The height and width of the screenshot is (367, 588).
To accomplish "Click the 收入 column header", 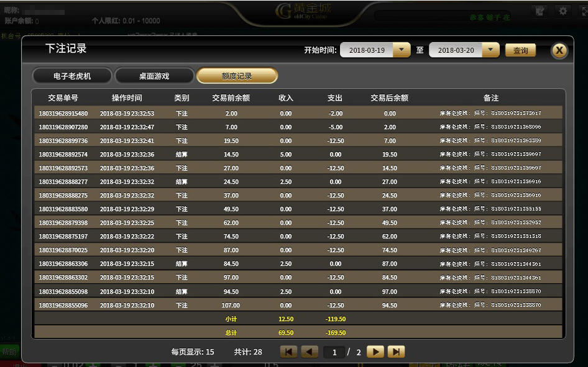I will (x=286, y=97).
